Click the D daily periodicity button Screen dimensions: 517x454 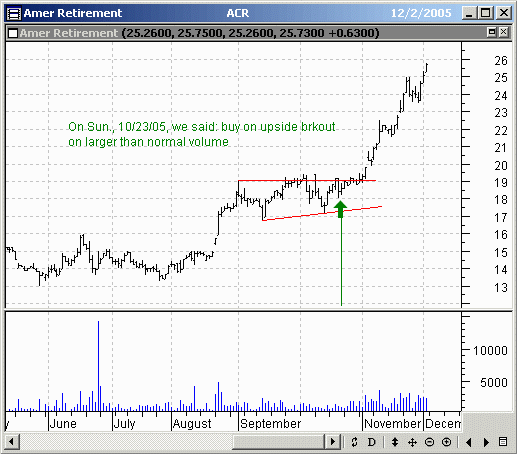[x=371, y=442]
